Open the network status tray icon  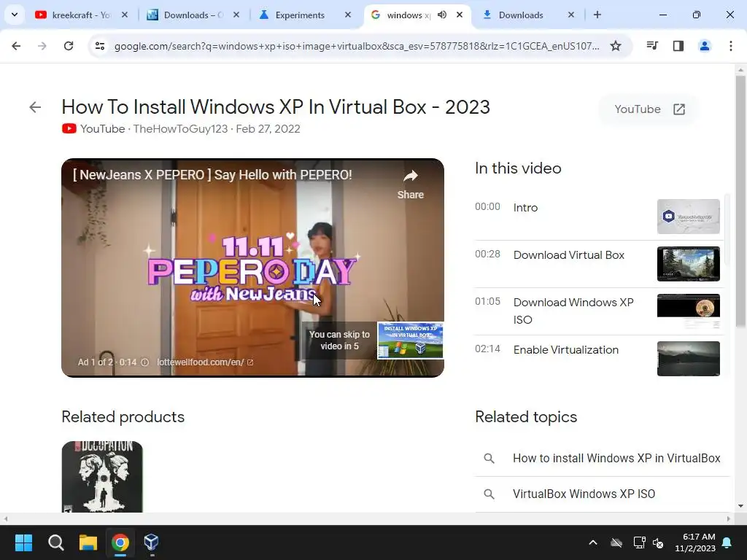(639, 542)
